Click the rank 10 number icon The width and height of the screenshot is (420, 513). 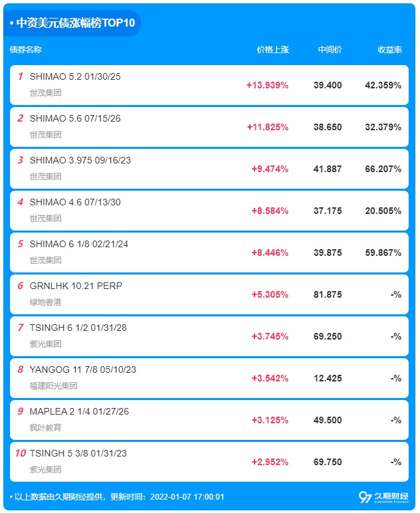tap(21, 453)
